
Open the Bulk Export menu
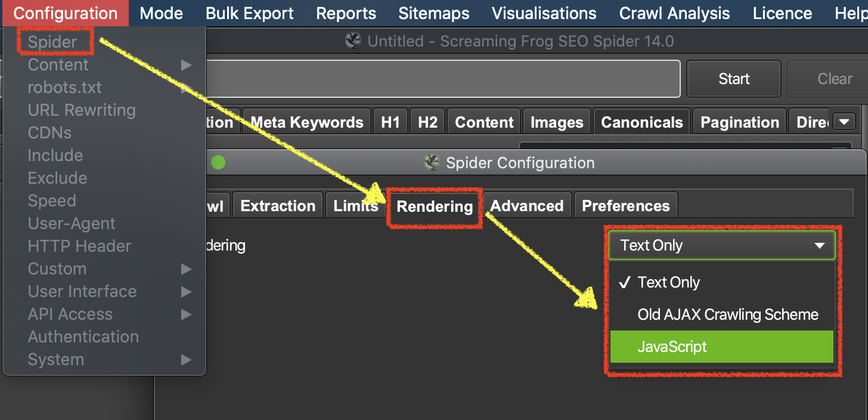point(250,13)
